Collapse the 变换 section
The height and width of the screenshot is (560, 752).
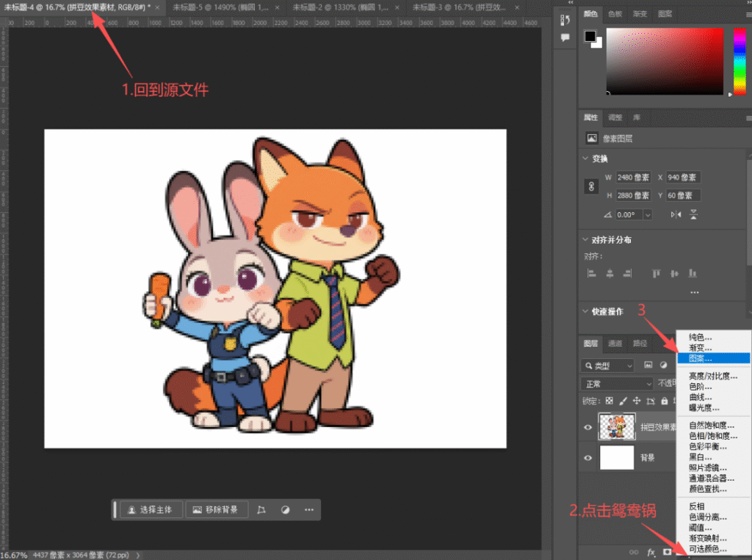tap(585, 159)
